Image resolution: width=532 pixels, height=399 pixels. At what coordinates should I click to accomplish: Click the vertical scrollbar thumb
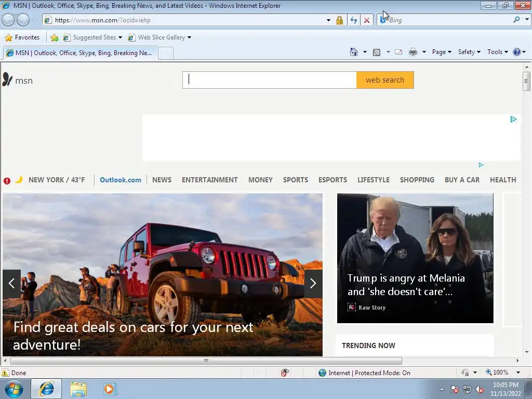(526, 81)
